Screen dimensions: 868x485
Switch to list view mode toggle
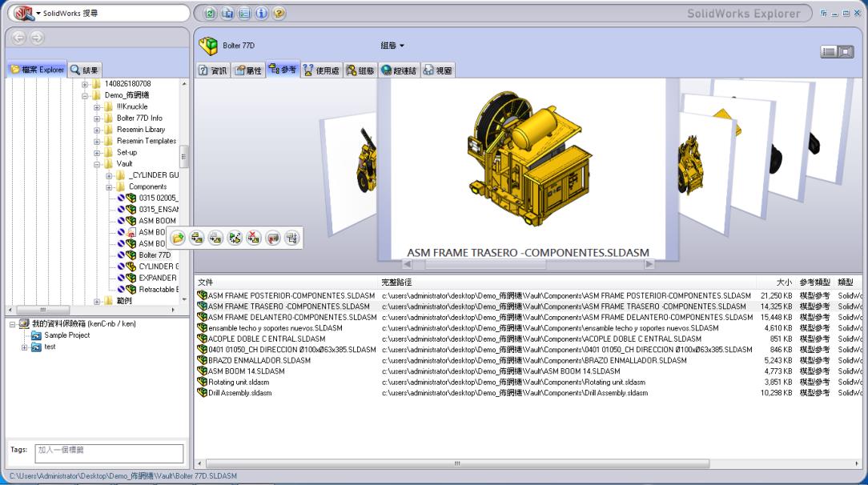pyautogui.click(x=829, y=52)
